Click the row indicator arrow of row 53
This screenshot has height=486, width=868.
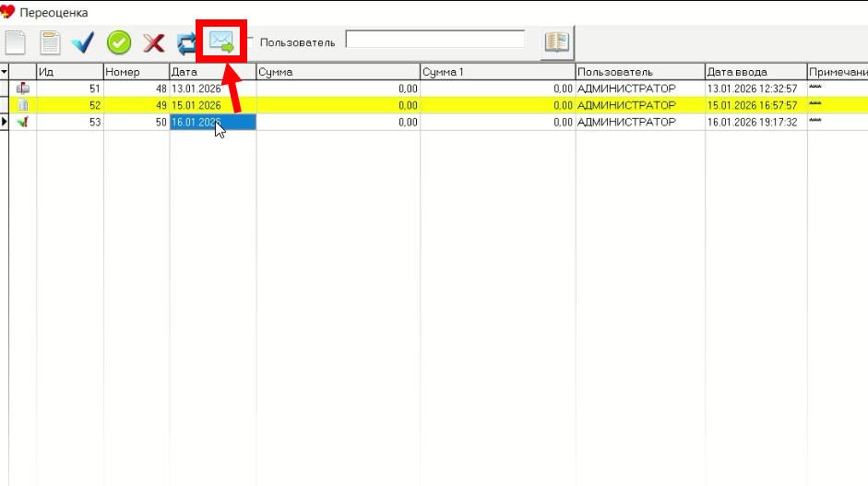pyautogui.click(x=4, y=122)
